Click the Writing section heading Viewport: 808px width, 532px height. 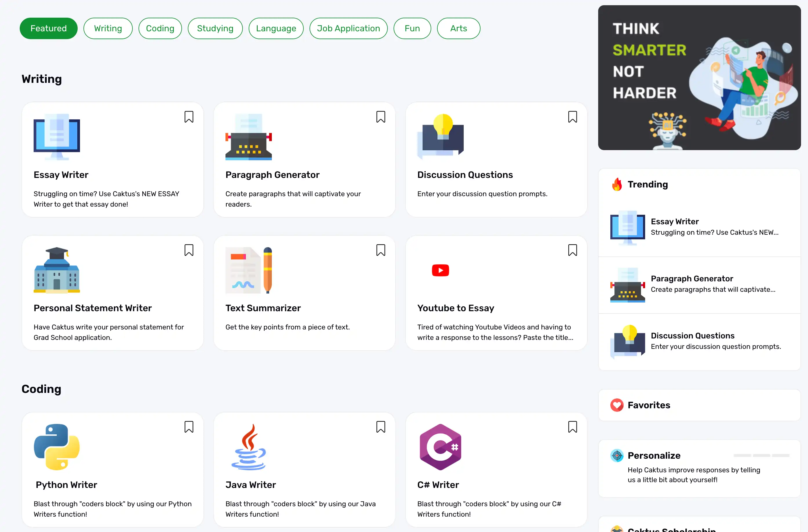(42, 79)
